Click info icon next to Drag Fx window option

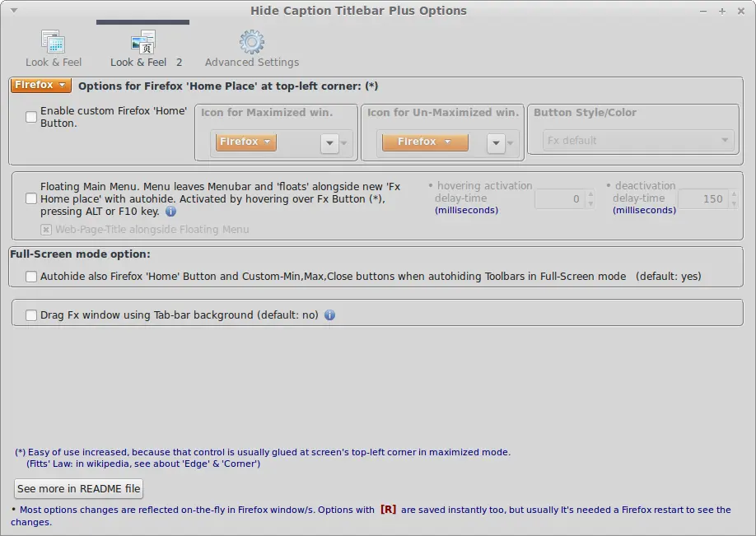(x=329, y=315)
